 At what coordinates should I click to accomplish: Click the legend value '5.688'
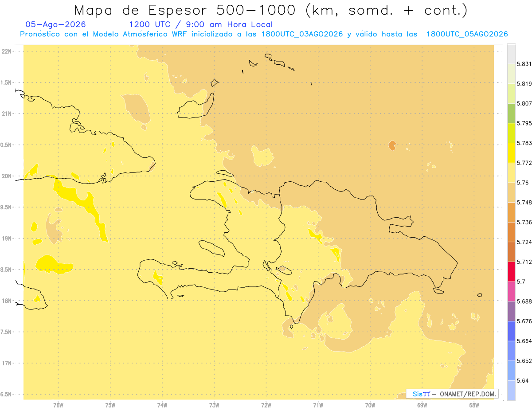(x=524, y=301)
